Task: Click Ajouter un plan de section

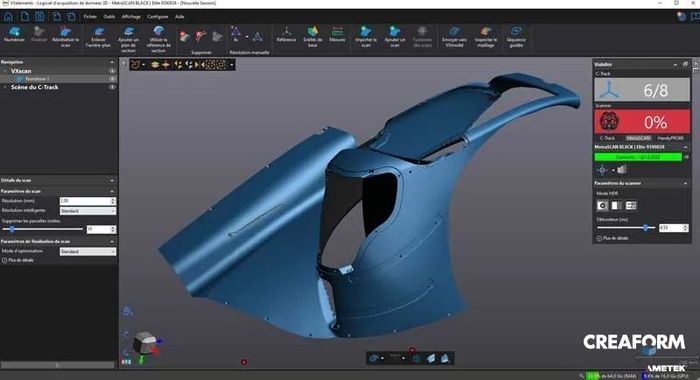Action: [129, 39]
